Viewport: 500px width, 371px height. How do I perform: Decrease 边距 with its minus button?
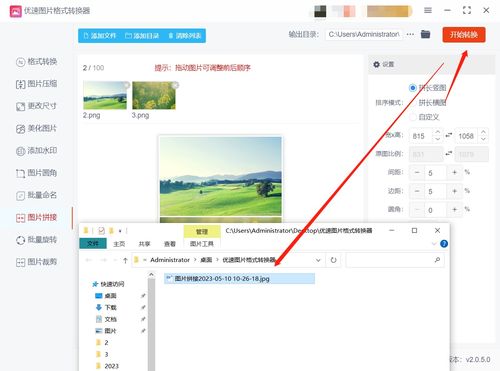[417, 191]
